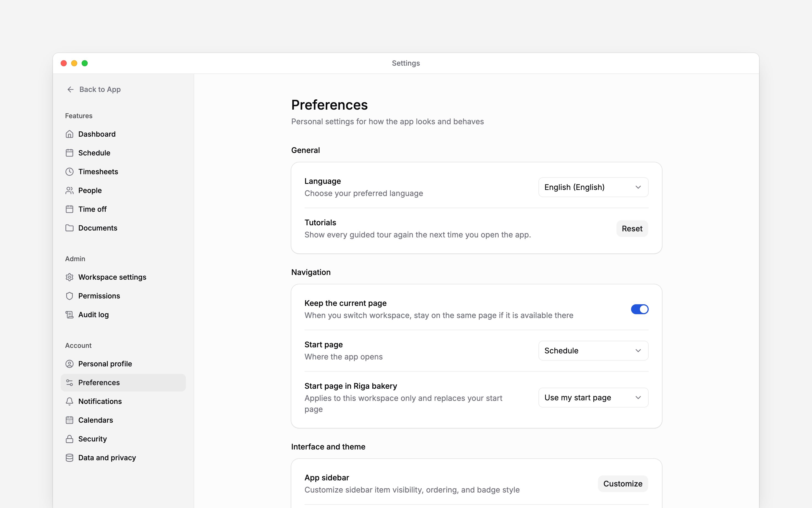
Task: Click the People users icon
Action: [x=70, y=190]
